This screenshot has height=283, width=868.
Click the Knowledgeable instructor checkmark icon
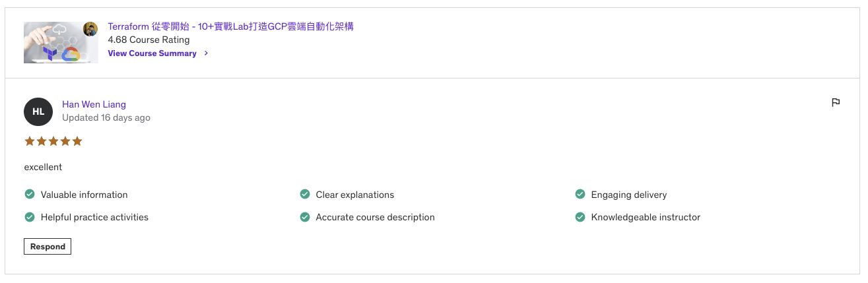[580, 217]
